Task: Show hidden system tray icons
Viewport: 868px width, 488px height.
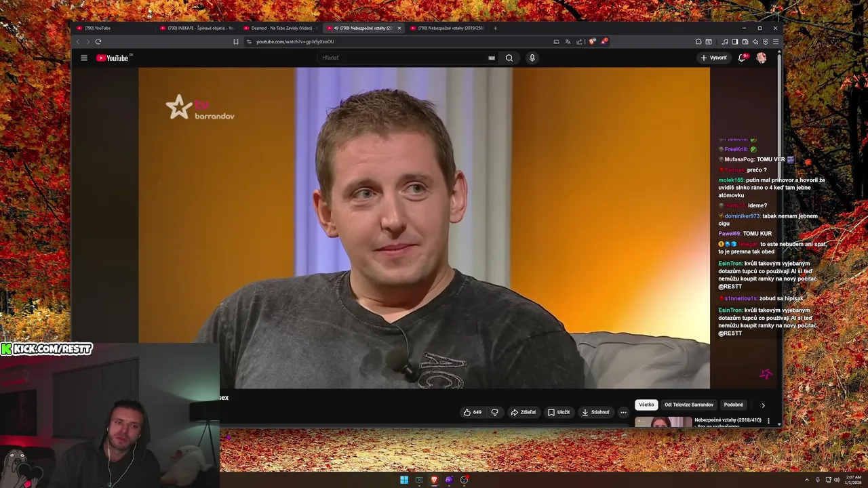Action: click(807, 480)
